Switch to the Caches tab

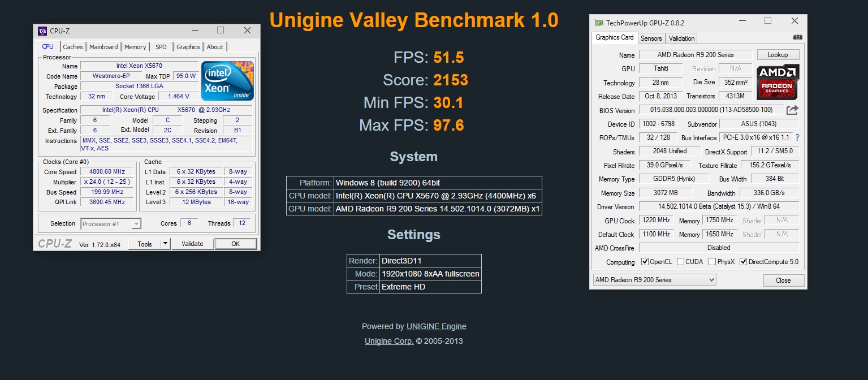pyautogui.click(x=73, y=47)
